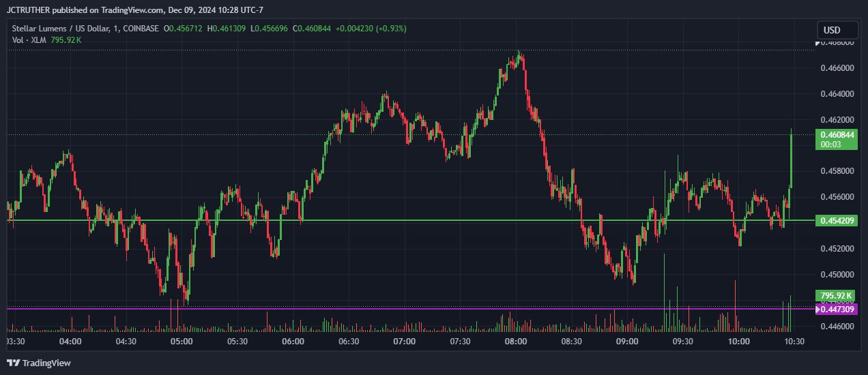Select the green horizontal line at 0.454209

click(409, 220)
